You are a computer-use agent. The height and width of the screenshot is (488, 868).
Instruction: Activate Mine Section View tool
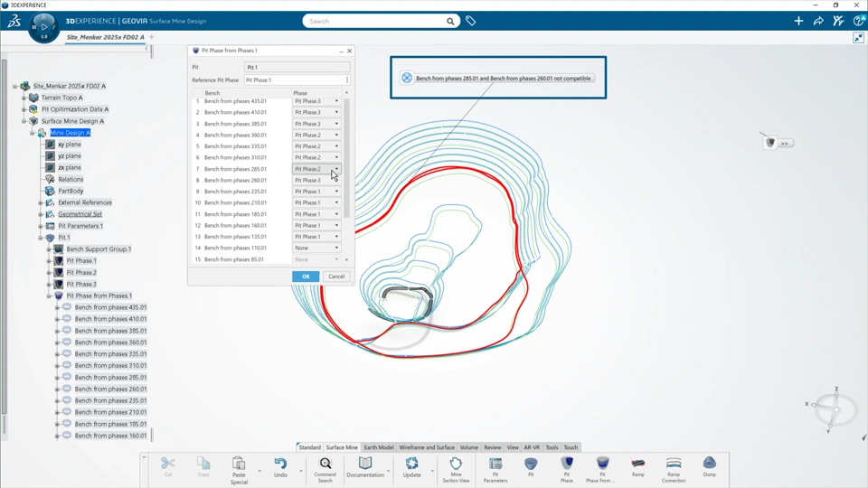click(456, 470)
